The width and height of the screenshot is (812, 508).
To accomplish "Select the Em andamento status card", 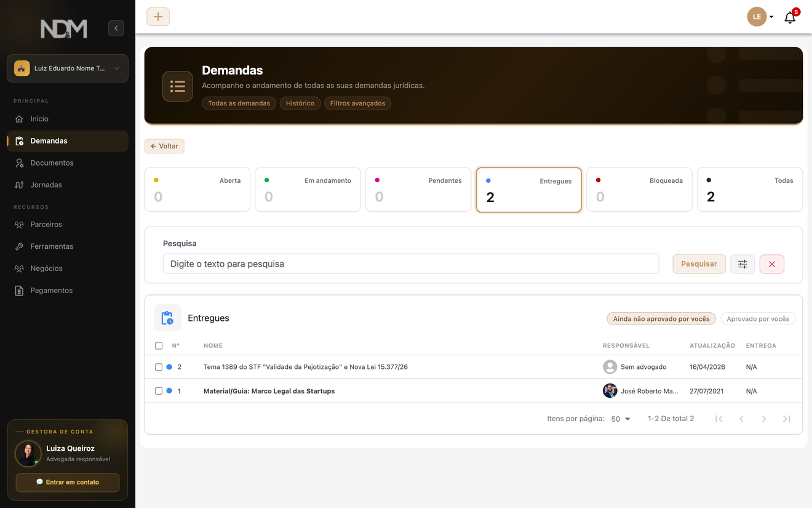I will (x=308, y=190).
